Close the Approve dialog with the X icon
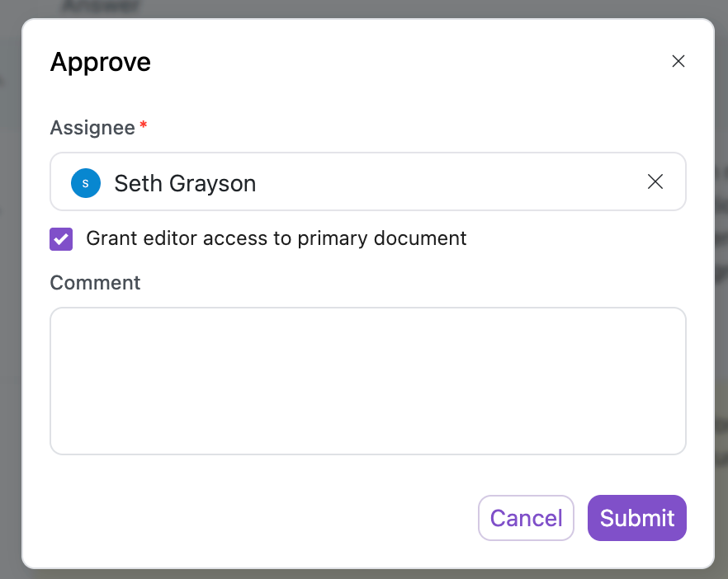This screenshot has height=579, width=728. click(678, 61)
